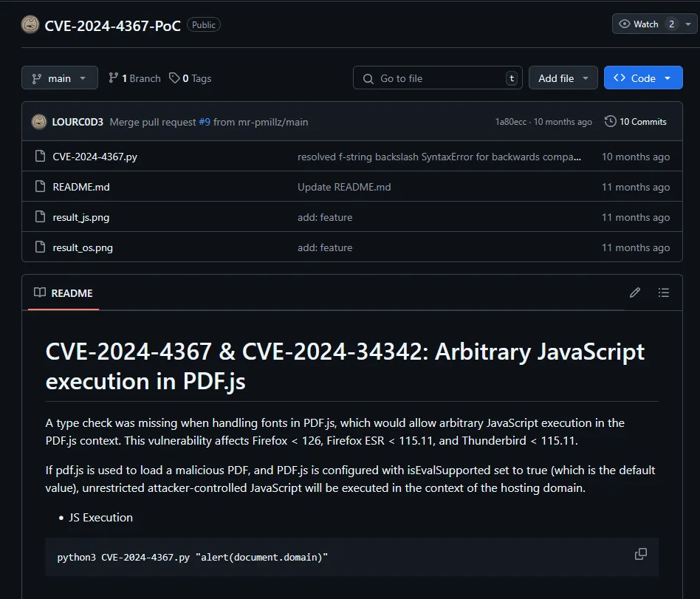Click the file icon for result_os.png

pos(40,247)
